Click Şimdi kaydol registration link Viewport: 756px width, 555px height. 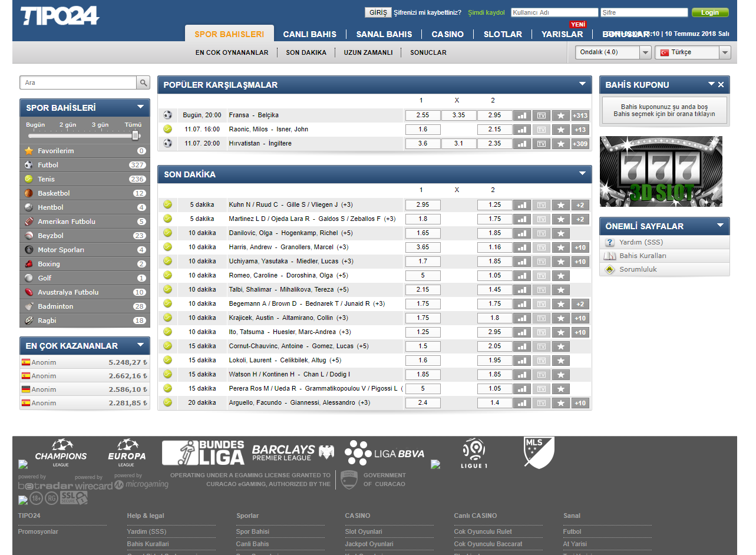(x=486, y=12)
